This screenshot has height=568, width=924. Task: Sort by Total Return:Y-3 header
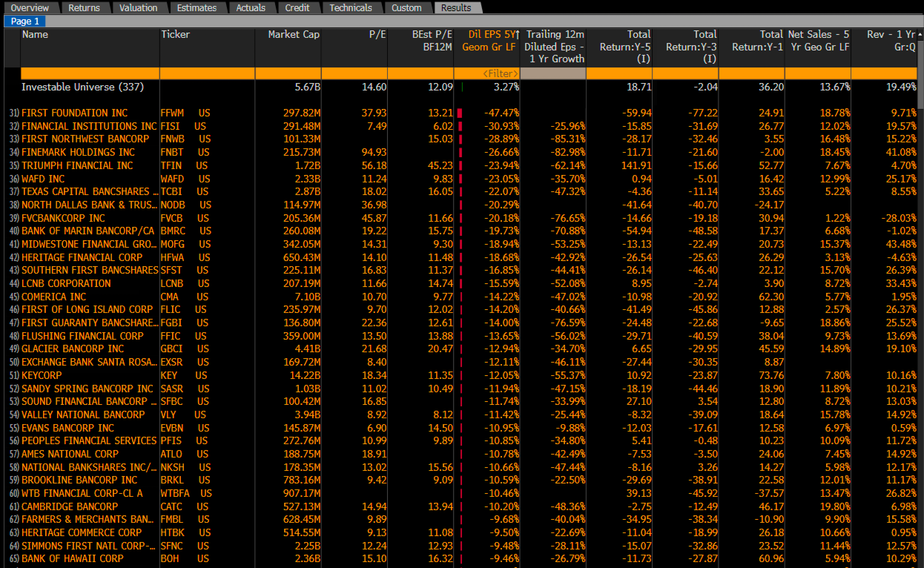pyautogui.click(x=685, y=47)
